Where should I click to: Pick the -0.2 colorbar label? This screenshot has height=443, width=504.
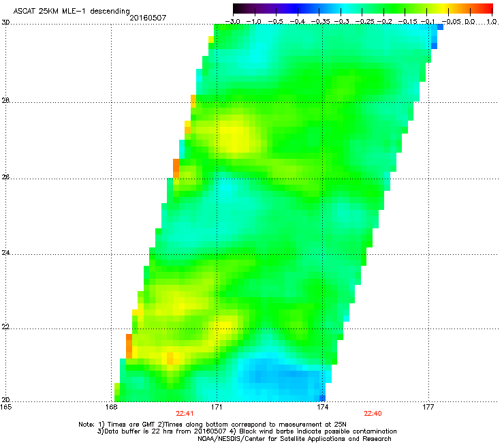[x=384, y=22]
